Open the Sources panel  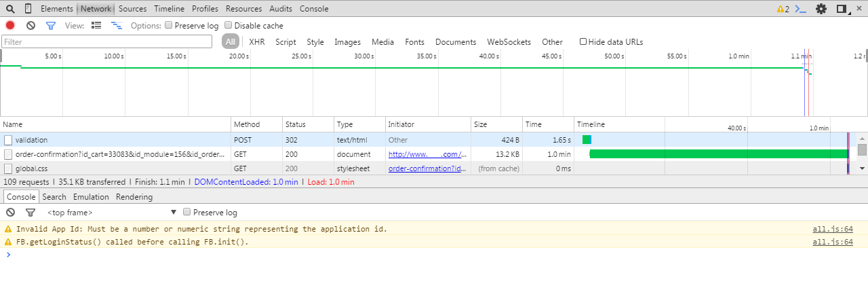(132, 9)
